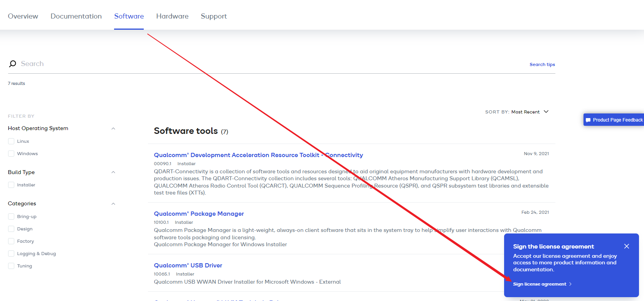Click the Logging & Debug label
The image size is (644, 301).
[x=37, y=254]
